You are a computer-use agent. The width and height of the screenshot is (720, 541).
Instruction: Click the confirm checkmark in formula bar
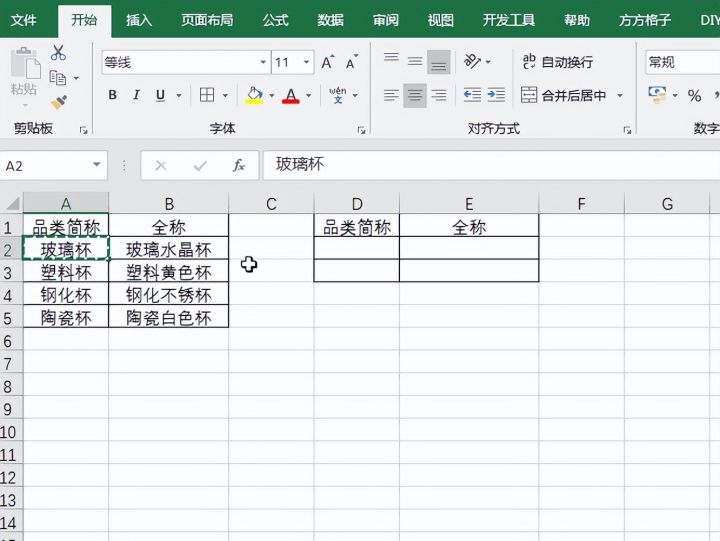(x=200, y=165)
